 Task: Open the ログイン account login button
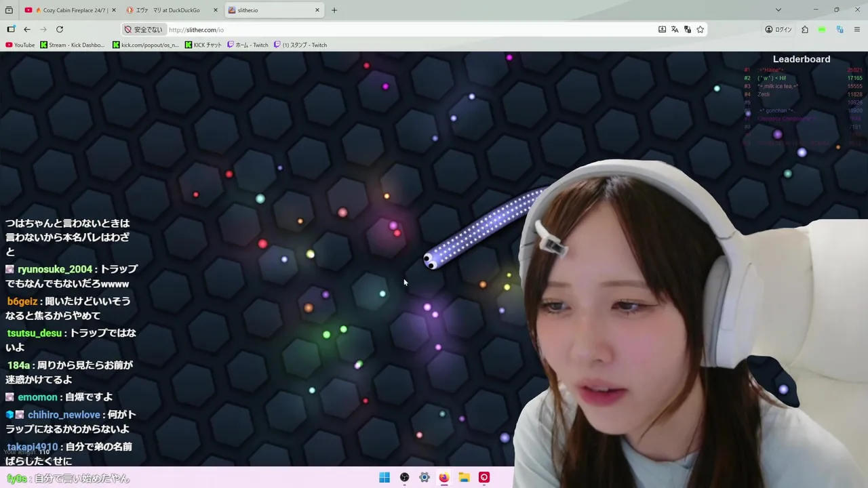coord(778,29)
